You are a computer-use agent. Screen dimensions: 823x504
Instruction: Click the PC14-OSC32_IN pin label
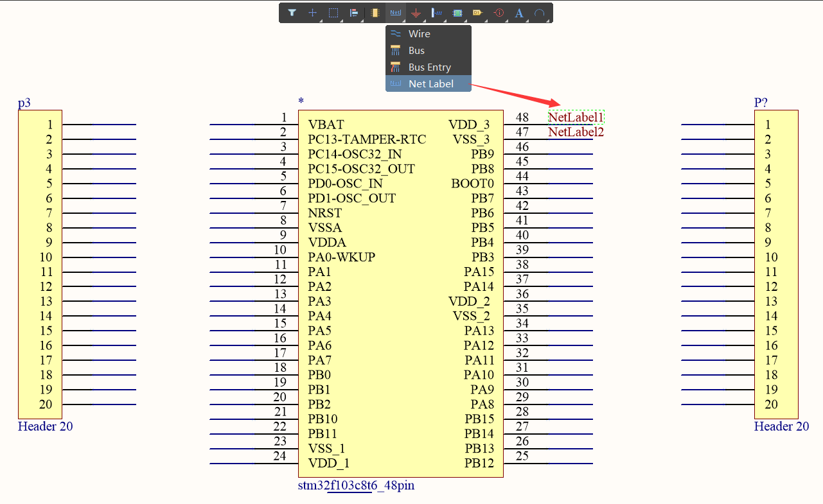(355, 154)
